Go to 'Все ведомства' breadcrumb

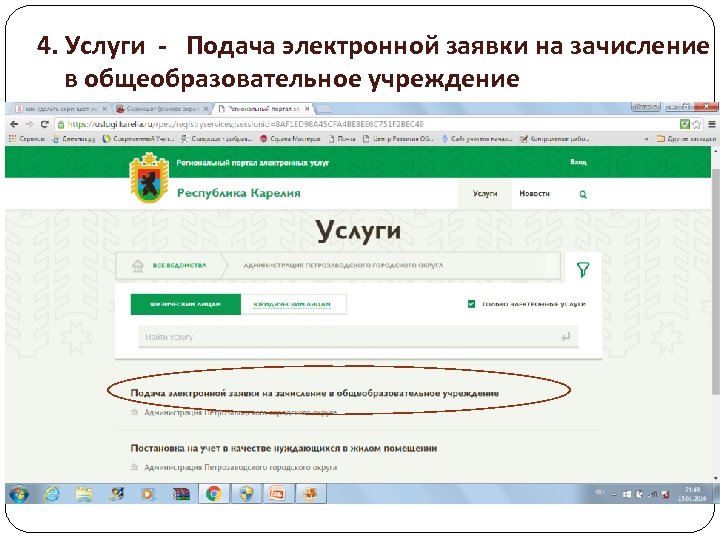click(x=180, y=265)
